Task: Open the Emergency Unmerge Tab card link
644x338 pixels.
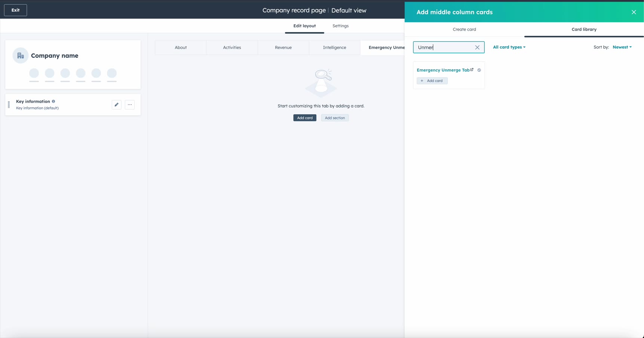Action: click(x=443, y=70)
